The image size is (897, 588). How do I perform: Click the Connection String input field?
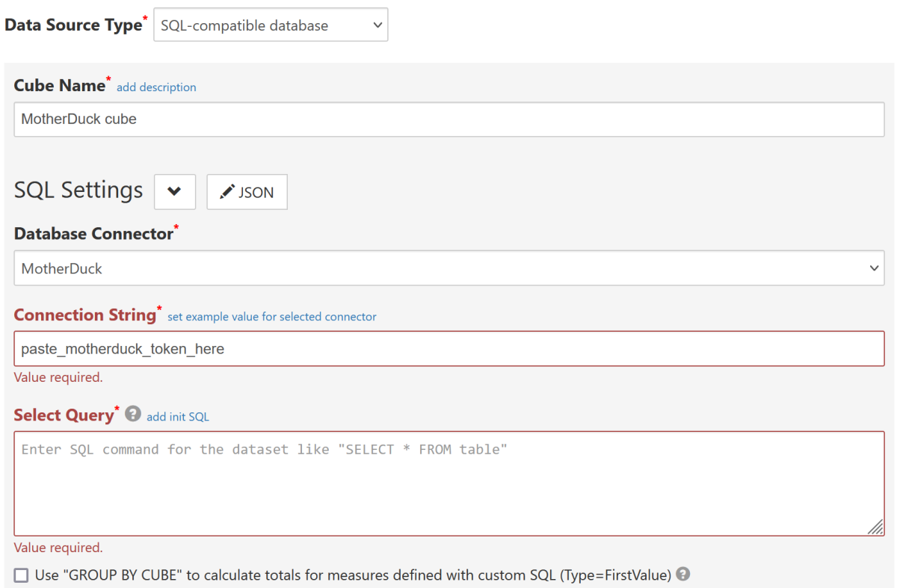pyautogui.click(x=449, y=348)
